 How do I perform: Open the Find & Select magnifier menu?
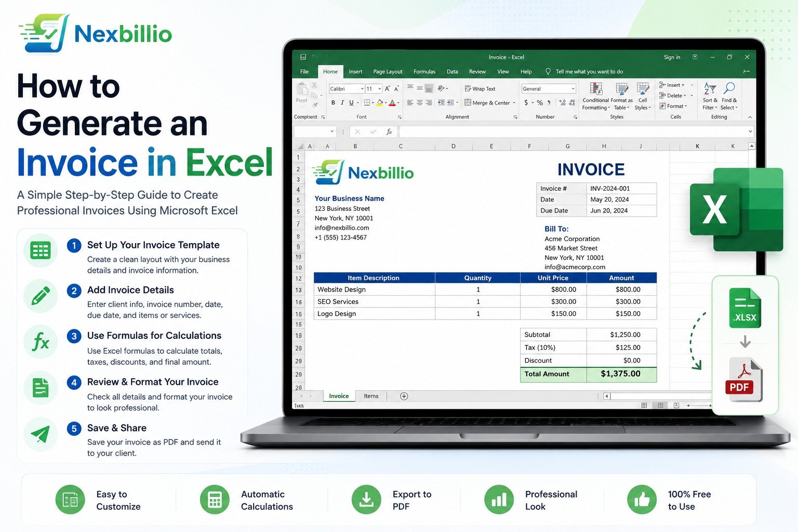pos(729,96)
